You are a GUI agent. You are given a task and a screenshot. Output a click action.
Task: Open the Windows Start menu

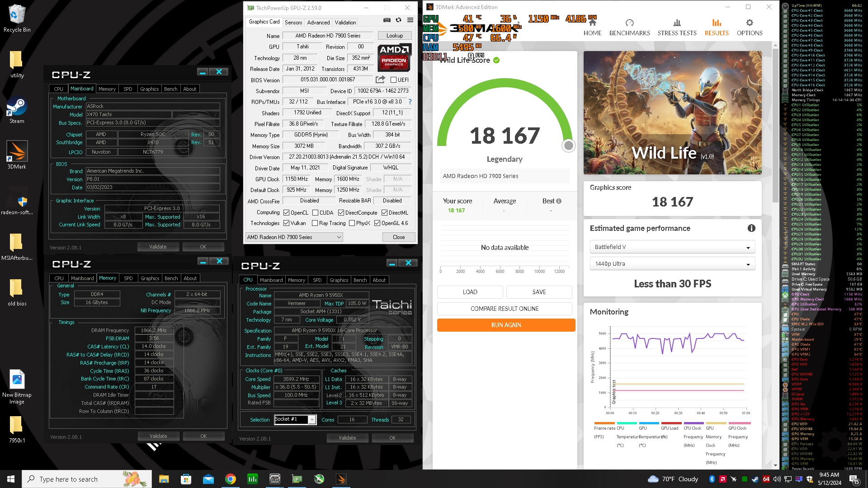(11, 479)
